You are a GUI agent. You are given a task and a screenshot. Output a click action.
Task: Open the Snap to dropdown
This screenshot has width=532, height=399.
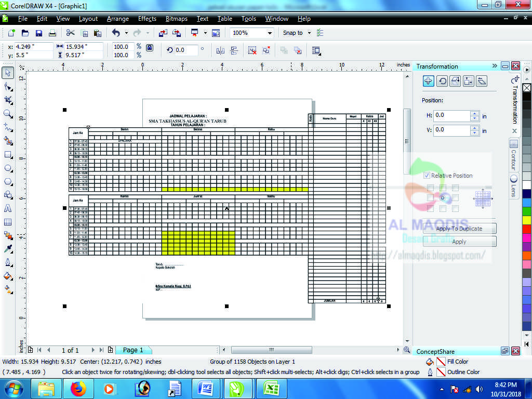coord(309,33)
